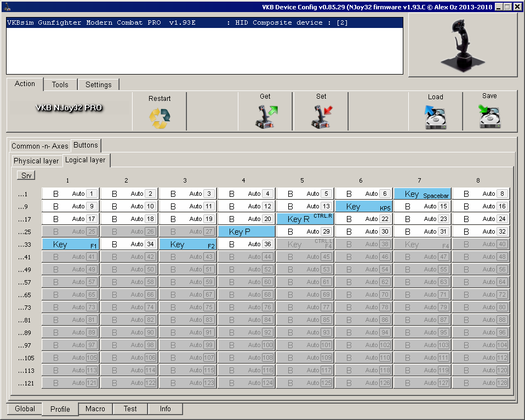
Task: Click the app icon in title bar
Action: point(4,7)
